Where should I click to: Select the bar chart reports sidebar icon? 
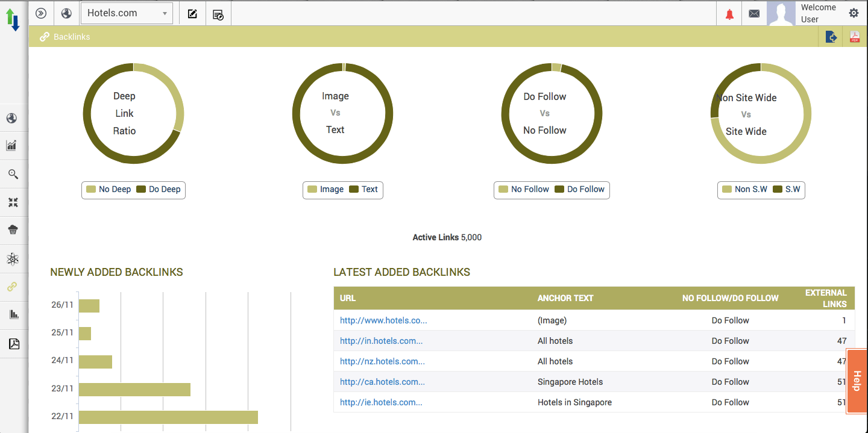tap(13, 314)
